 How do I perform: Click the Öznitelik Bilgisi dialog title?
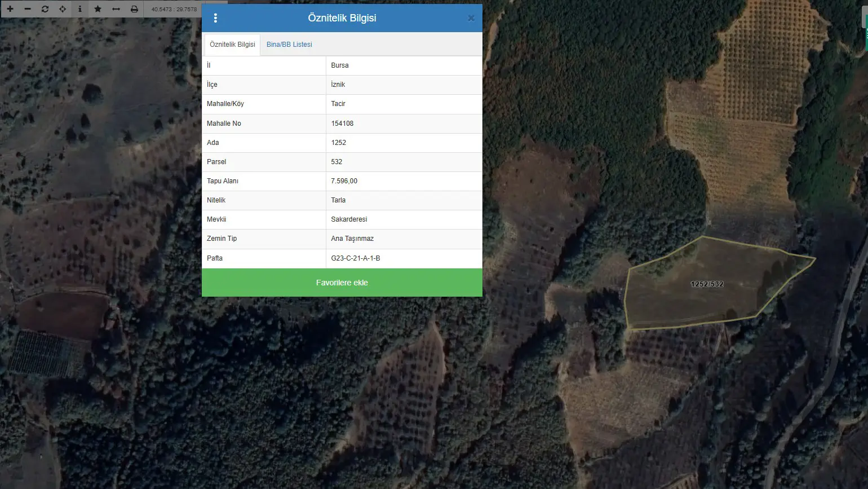pyautogui.click(x=342, y=18)
